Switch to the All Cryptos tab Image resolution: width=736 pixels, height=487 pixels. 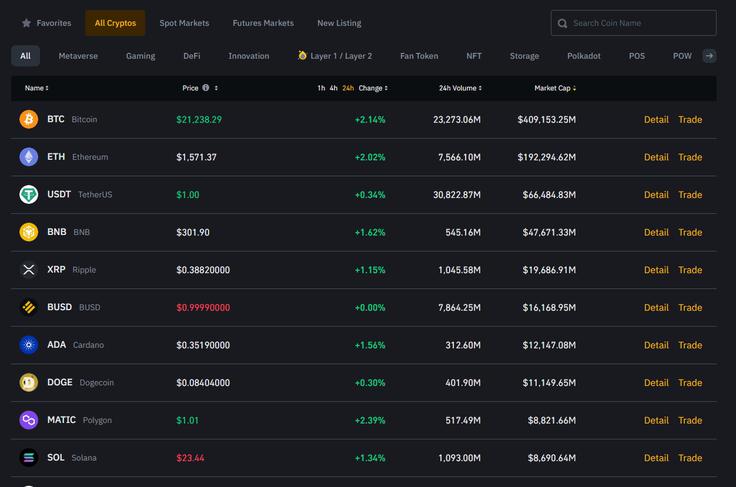(115, 23)
